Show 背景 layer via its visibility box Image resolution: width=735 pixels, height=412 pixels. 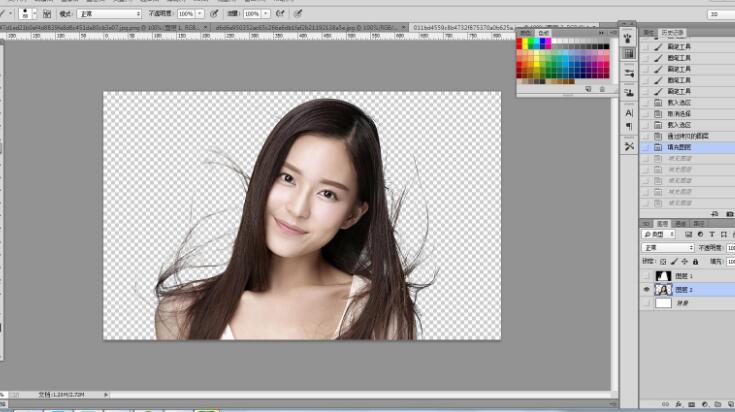point(646,303)
